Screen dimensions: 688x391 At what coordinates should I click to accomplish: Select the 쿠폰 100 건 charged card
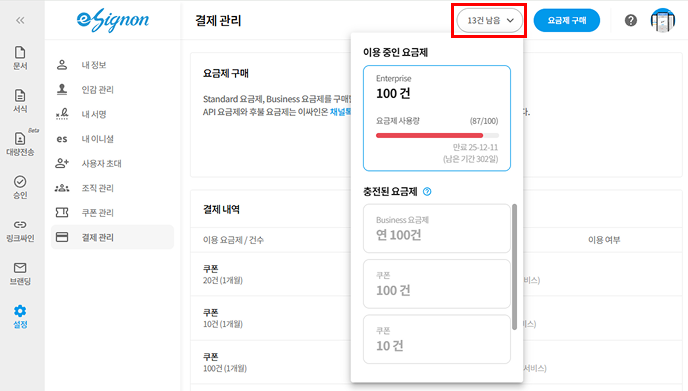437,283
